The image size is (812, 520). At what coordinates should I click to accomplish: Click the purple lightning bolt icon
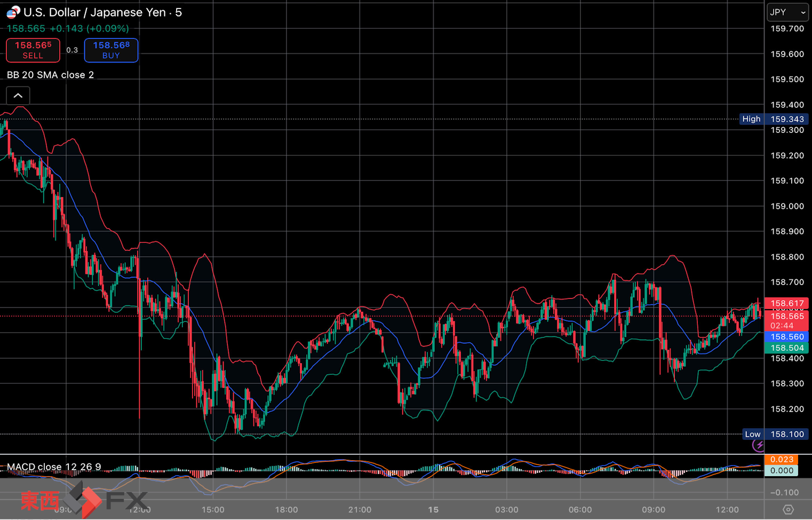click(758, 445)
